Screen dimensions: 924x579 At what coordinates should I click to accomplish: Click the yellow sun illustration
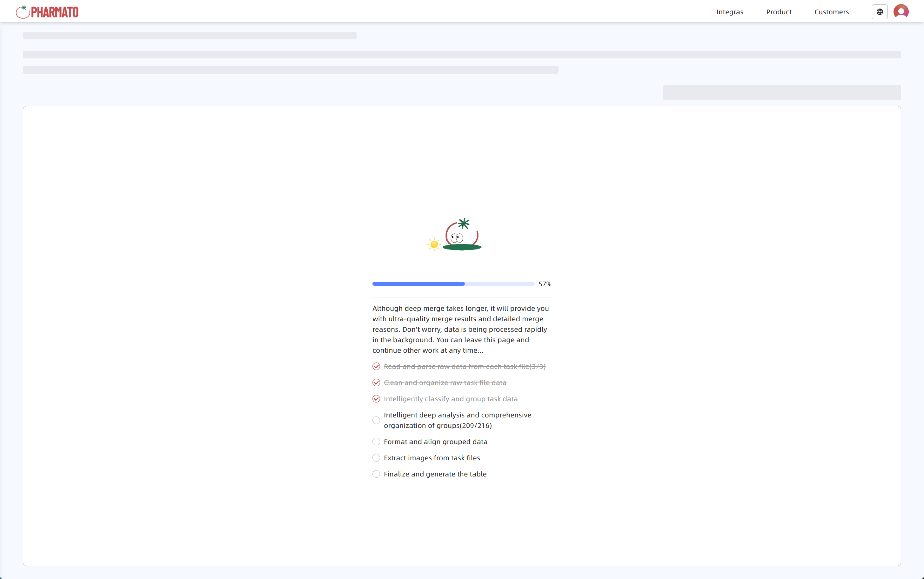click(434, 244)
